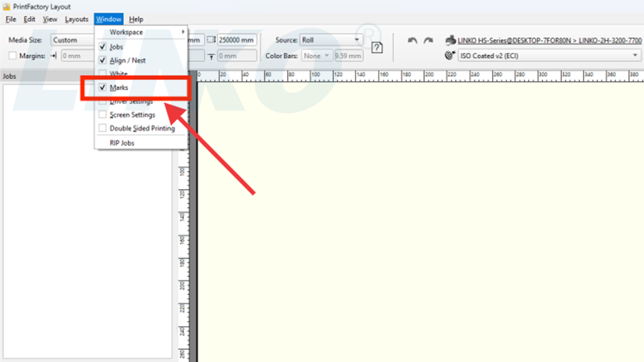Click the top margin 0 mm field
644x362 pixels.
pyautogui.click(x=237, y=56)
